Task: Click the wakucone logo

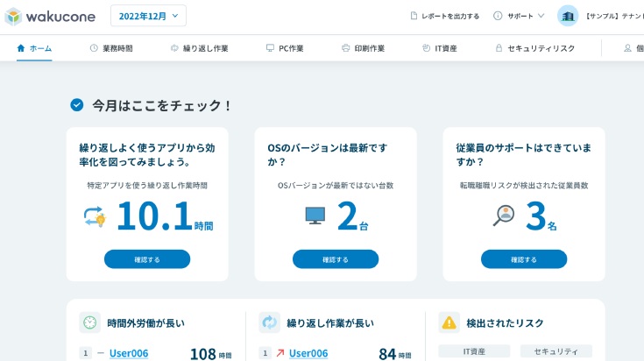Action: [x=50, y=17]
